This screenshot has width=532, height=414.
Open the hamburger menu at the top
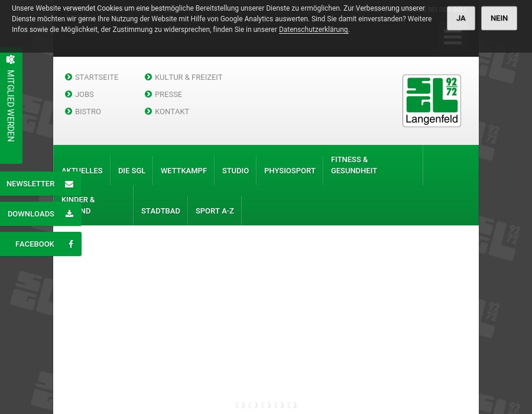(453, 38)
